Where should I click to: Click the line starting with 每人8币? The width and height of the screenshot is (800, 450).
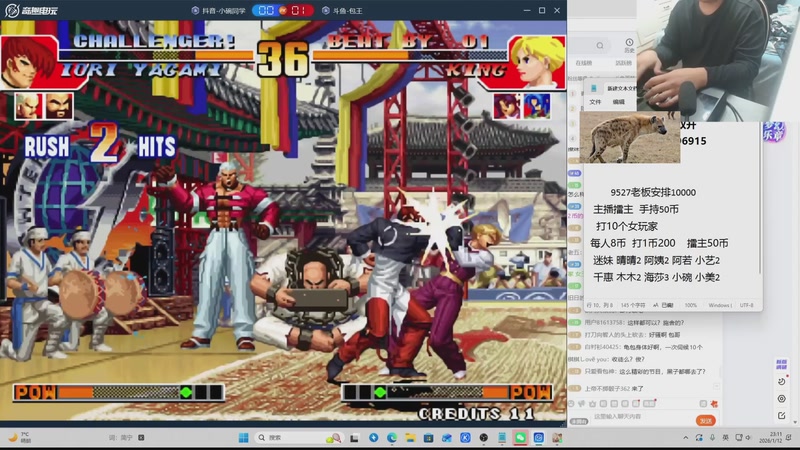[x=659, y=243]
